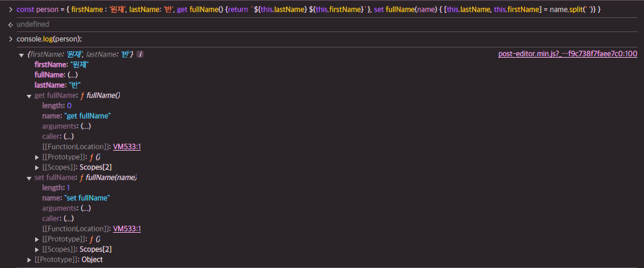The height and width of the screenshot is (268, 644).
Task: Expand the [[Prototype]]: Object entry
Action: click(29, 260)
